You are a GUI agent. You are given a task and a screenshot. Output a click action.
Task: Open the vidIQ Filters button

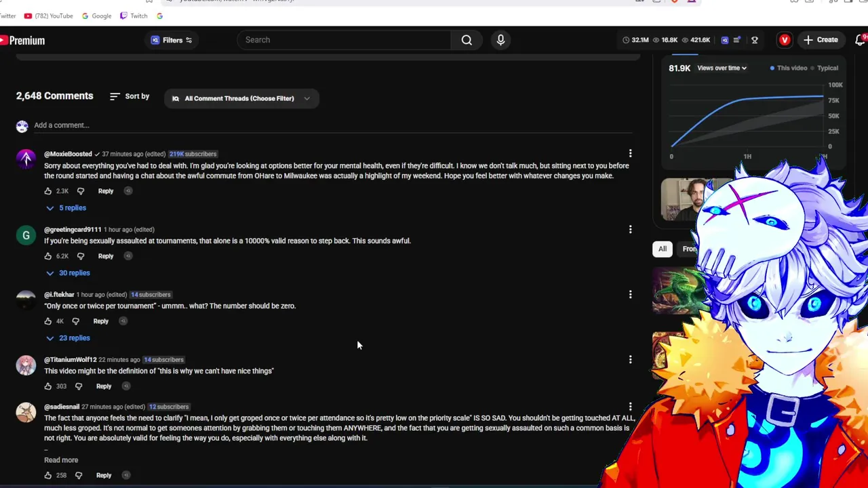coord(172,40)
